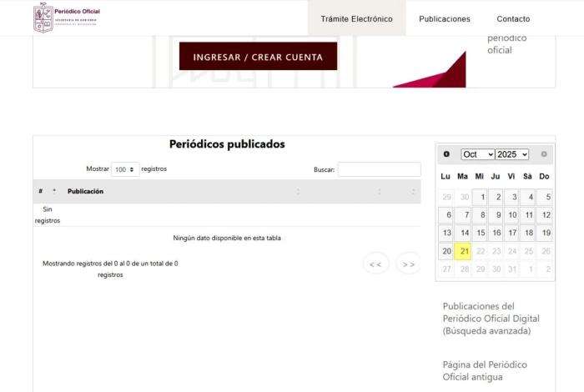Open the Publicaciones menu item
This screenshot has height=392, width=584.
(x=444, y=18)
